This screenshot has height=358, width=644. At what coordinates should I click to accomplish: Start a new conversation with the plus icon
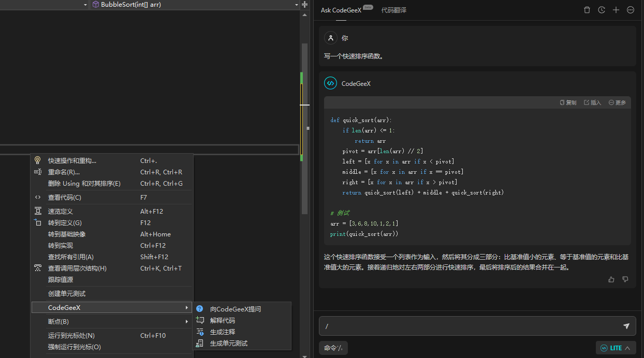click(x=616, y=9)
